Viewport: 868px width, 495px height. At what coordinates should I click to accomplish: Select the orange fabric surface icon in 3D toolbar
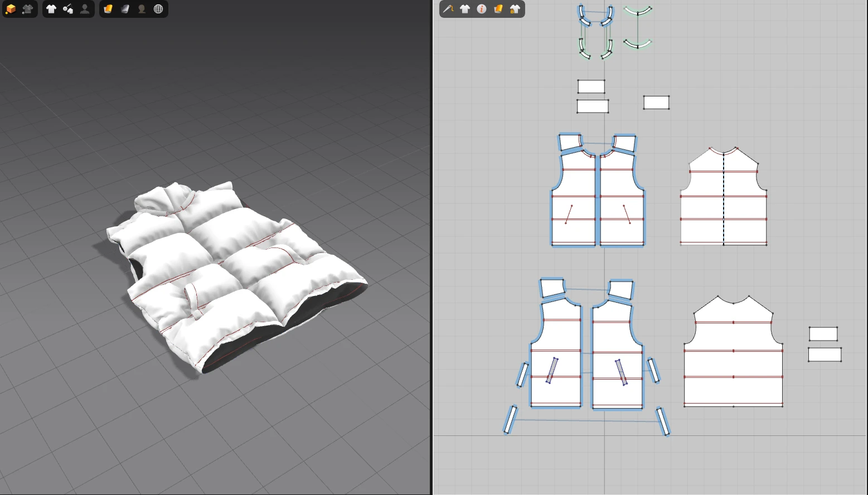108,9
